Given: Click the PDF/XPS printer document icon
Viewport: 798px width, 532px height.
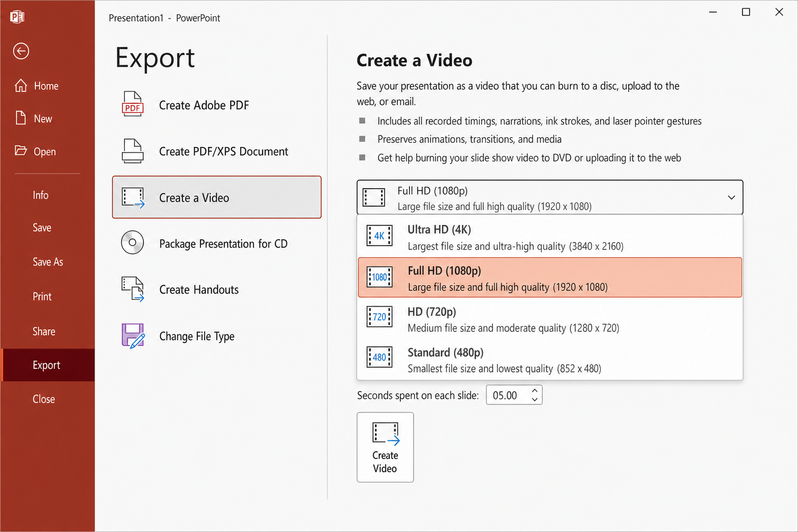Looking at the screenshot, I should point(132,151).
